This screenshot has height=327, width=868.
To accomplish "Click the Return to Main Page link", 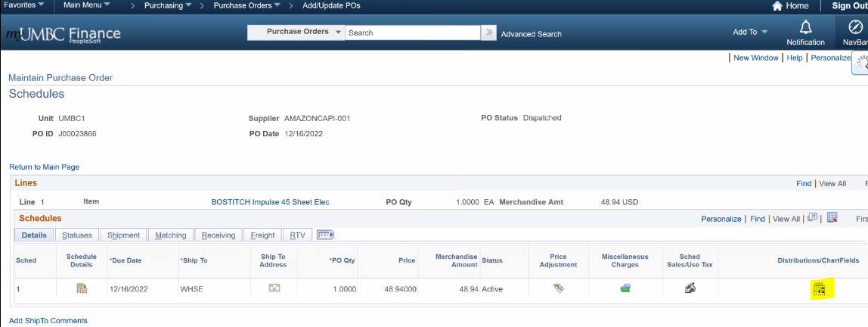I will point(45,167).
